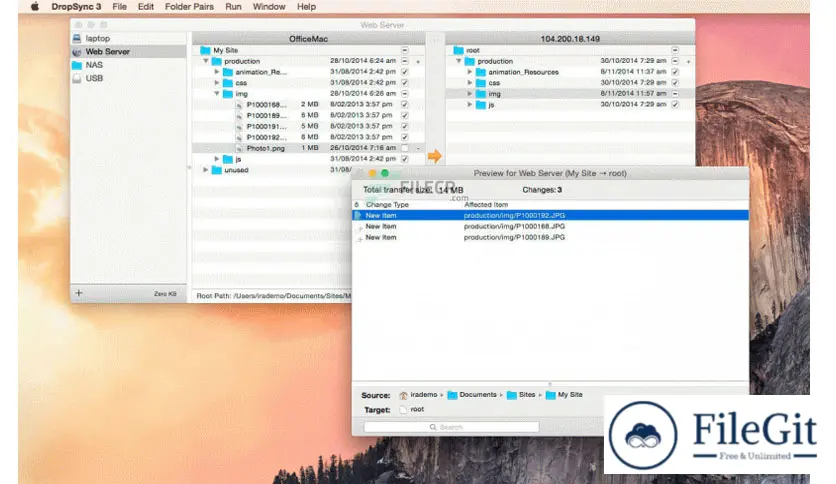Click the Affected Item column header
The width and height of the screenshot is (836, 484).
point(486,205)
